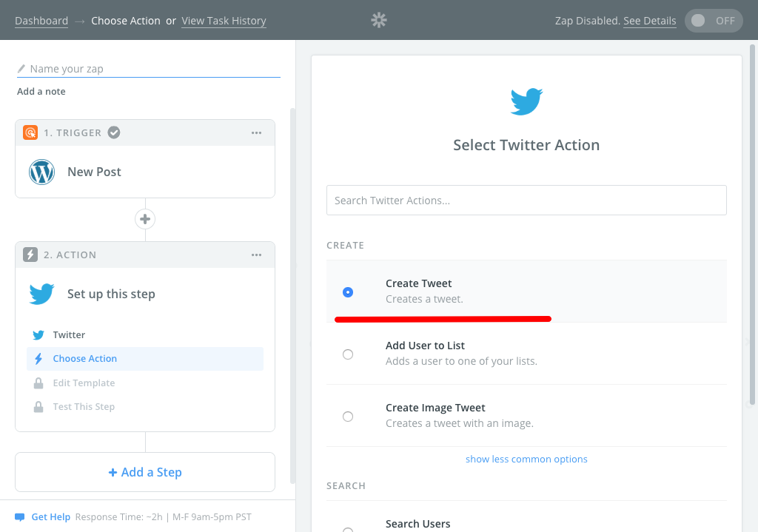758x532 pixels.
Task: Click Set up this step heading
Action: [111, 294]
